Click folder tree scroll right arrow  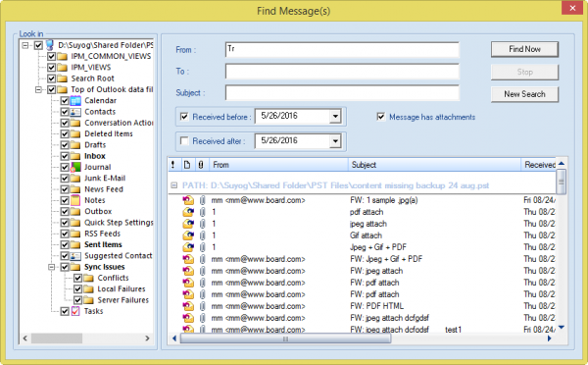pos(147,339)
